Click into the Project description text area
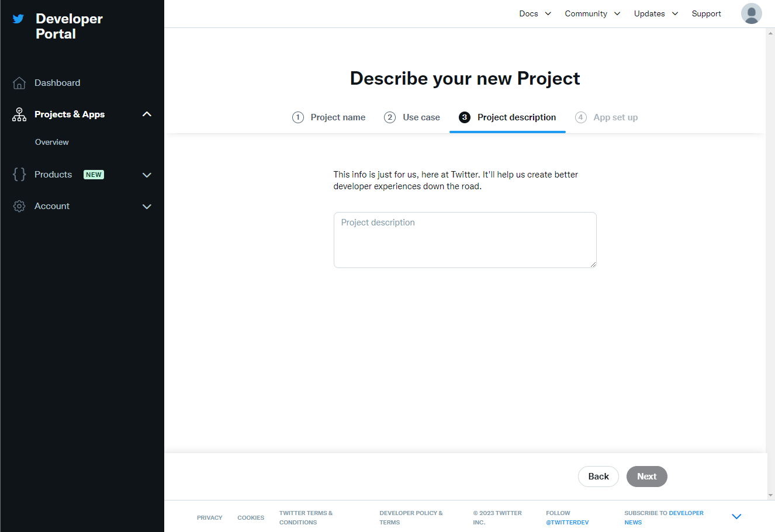The width and height of the screenshot is (775, 532). tap(465, 240)
